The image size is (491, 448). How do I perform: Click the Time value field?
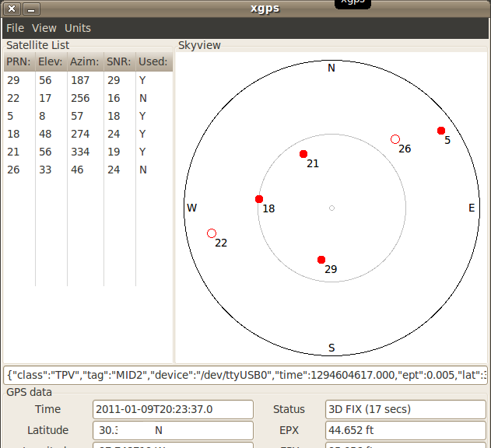click(173, 409)
